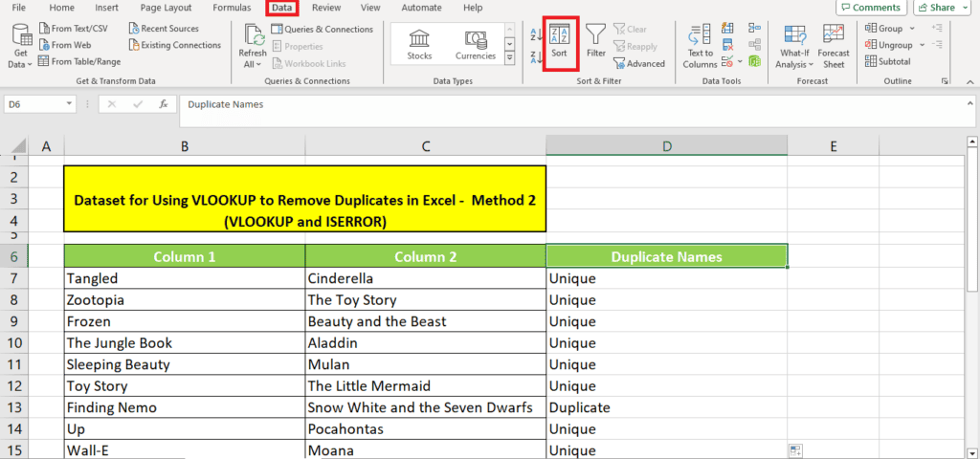Expand the Data Types gallery
This screenshot has height=459, width=980.
point(509,57)
